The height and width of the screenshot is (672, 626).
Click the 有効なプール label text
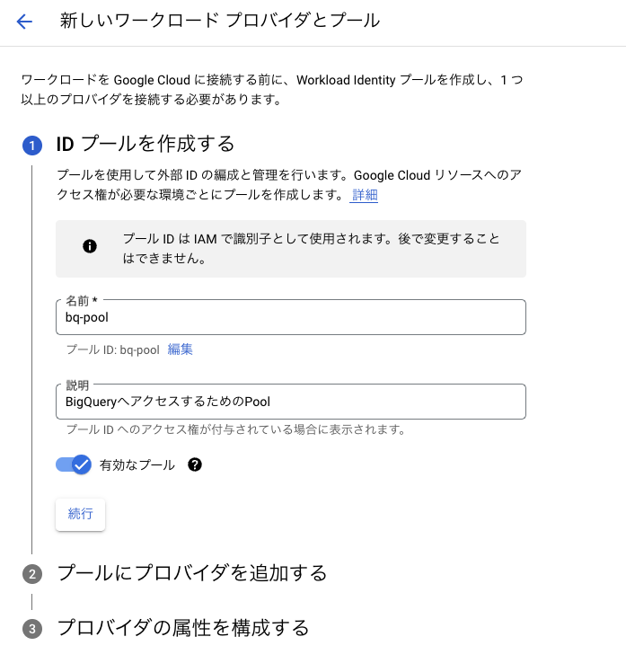(137, 465)
